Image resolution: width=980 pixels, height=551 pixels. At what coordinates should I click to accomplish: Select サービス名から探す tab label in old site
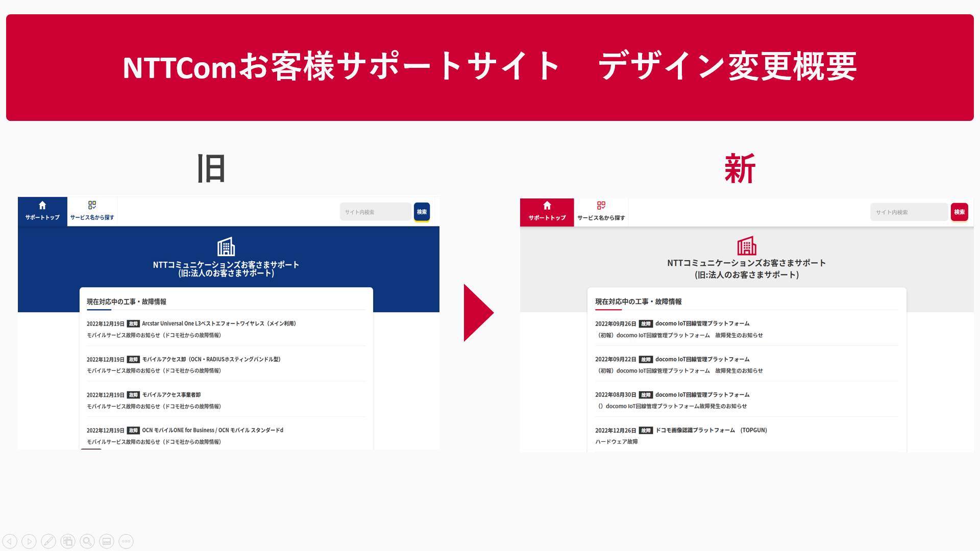click(x=92, y=217)
